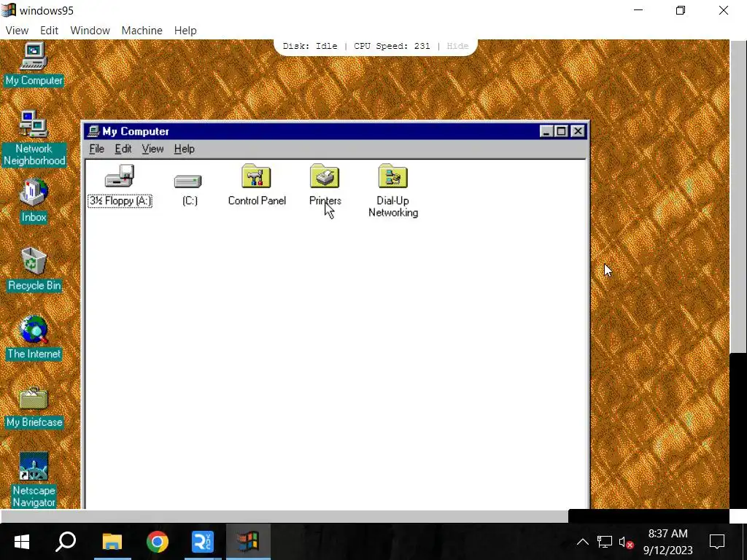Open taskbar search magnifier
Image resolution: width=747 pixels, height=560 pixels.
[x=66, y=542]
